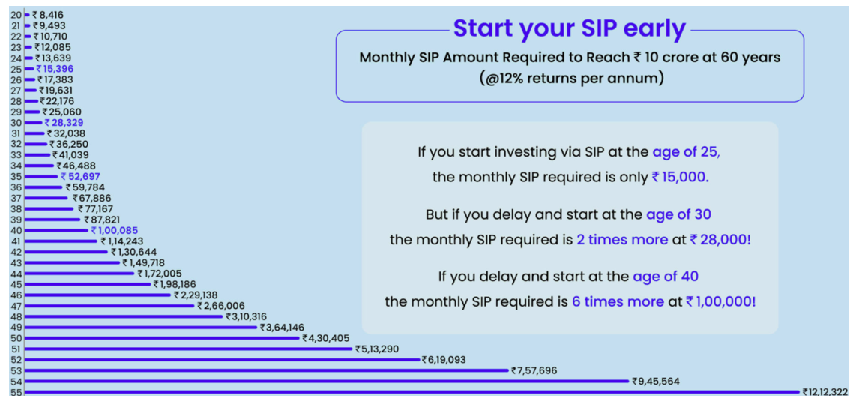
Task: Select the 'age of 25,' highlighted text
Action: (687, 153)
